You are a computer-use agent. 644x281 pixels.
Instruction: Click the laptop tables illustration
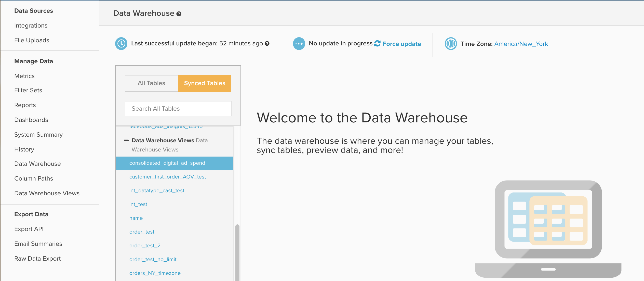point(548,228)
